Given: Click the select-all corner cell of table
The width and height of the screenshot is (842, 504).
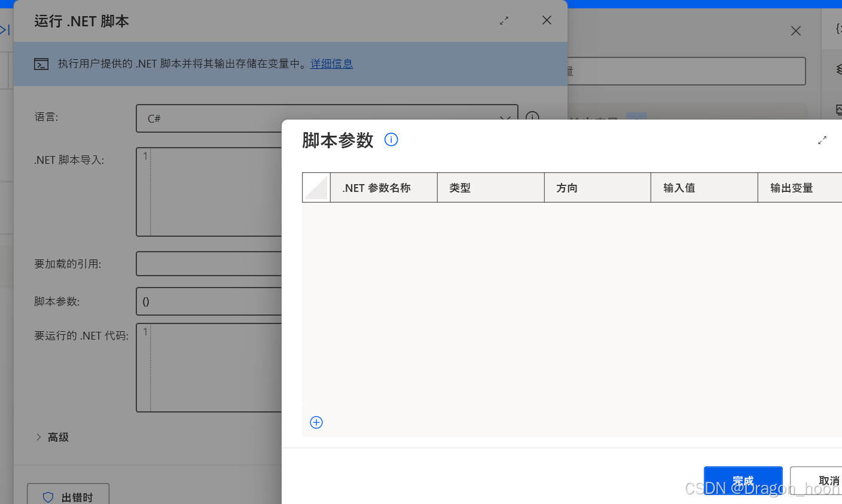Looking at the screenshot, I should [x=316, y=188].
